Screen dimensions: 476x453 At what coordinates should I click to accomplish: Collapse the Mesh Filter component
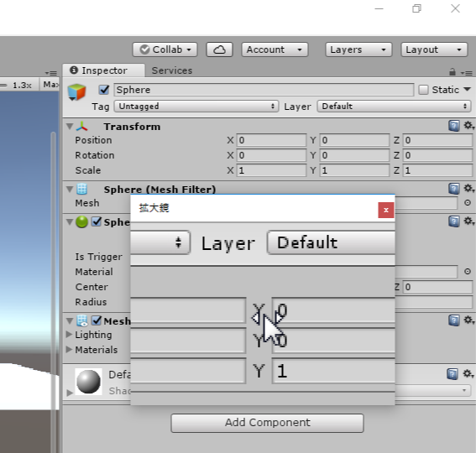70,190
